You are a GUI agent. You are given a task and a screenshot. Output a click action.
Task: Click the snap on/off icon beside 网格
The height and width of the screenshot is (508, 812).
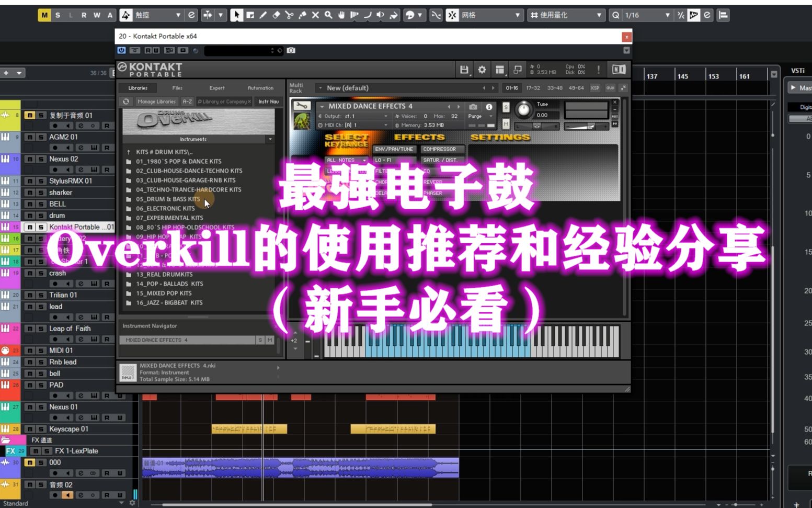click(452, 15)
